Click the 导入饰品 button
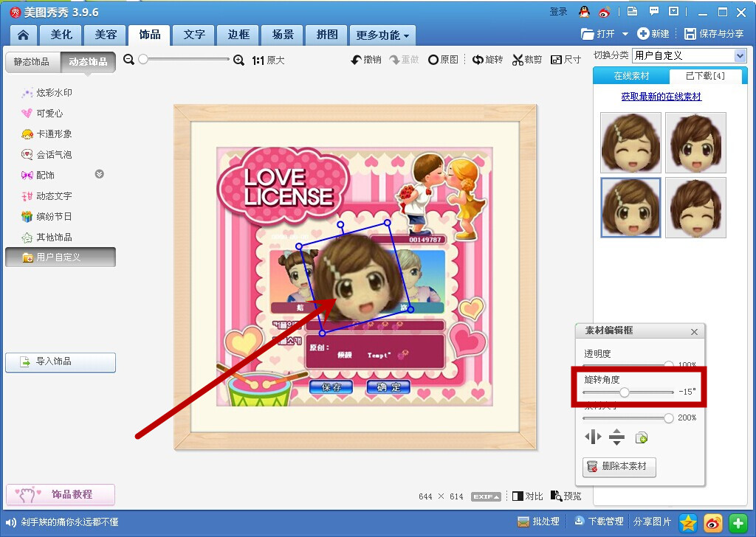This screenshot has height=537, width=756. tap(61, 362)
